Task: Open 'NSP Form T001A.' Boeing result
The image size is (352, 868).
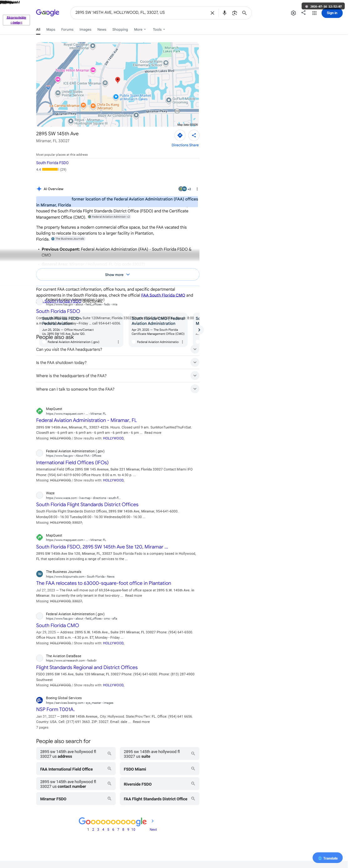Action: [x=55, y=709]
